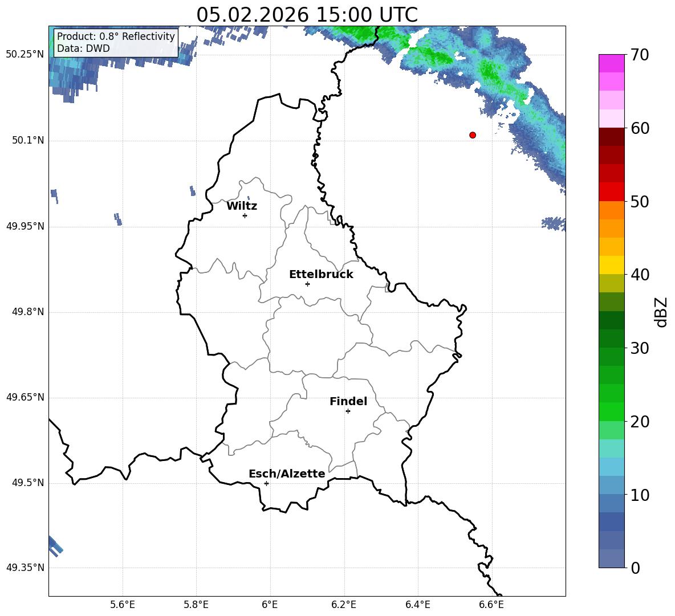Click the 49.95°N latitude label
Screen dimensions: 675x616
point(25,226)
